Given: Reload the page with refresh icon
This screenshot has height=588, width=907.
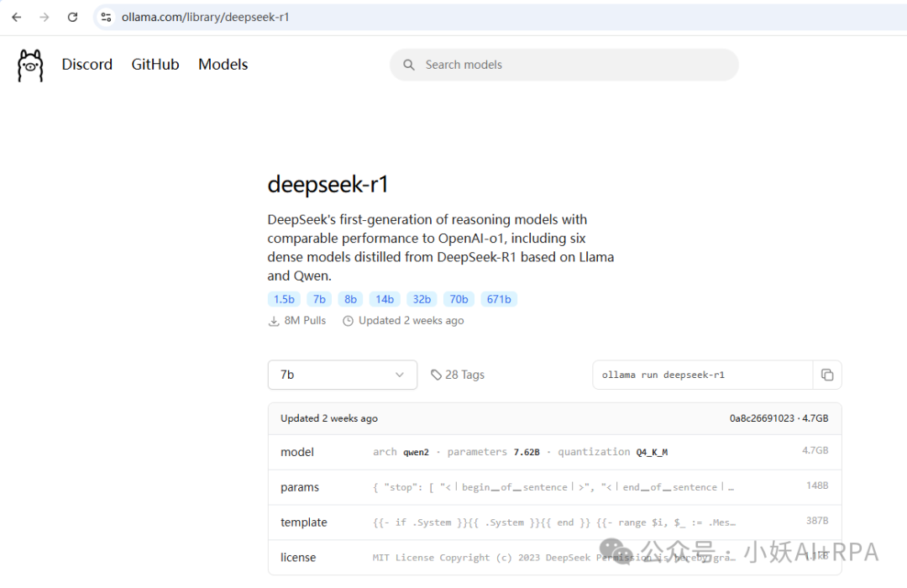Looking at the screenshot, I should (72, 18).
